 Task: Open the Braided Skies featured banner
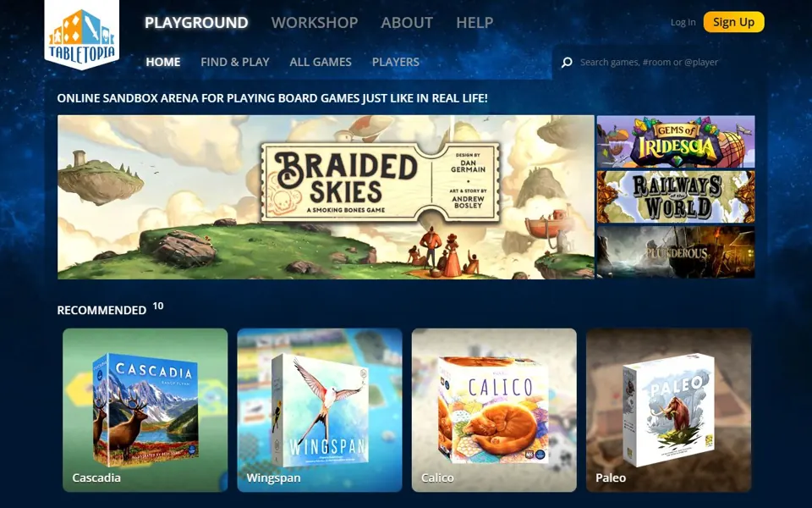point(326,197)
